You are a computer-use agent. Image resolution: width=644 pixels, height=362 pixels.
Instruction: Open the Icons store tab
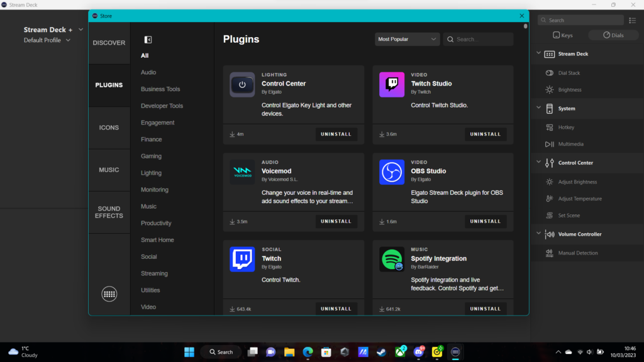(x=109, y=128)
